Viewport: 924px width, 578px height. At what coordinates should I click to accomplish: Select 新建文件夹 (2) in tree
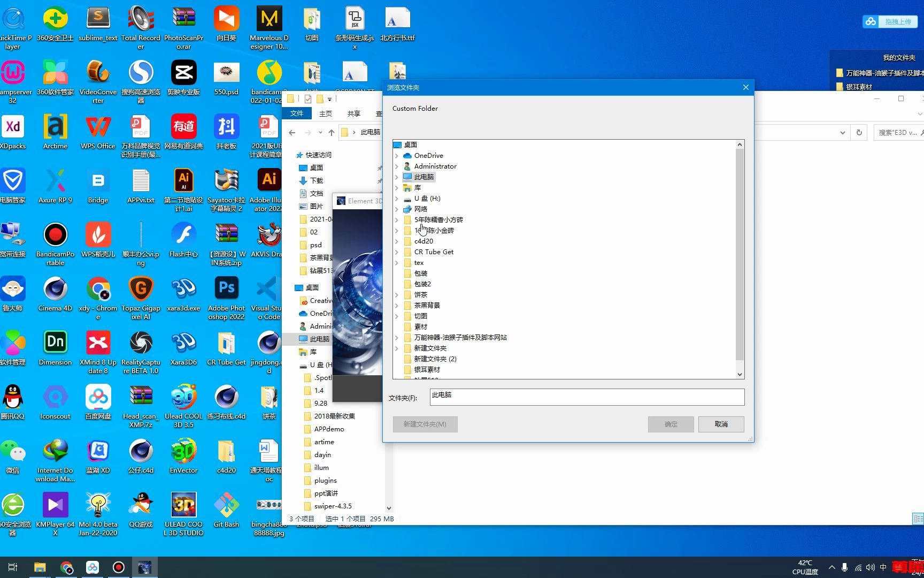[435, 359]
